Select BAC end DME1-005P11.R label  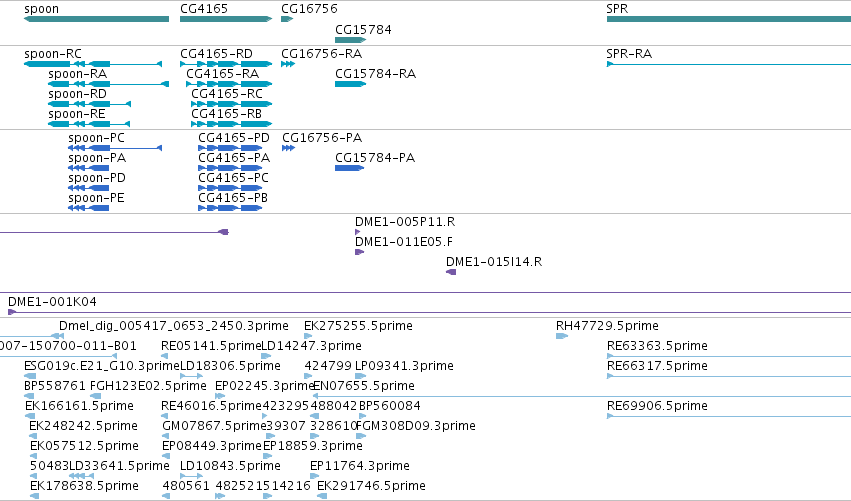coord(405,222)
